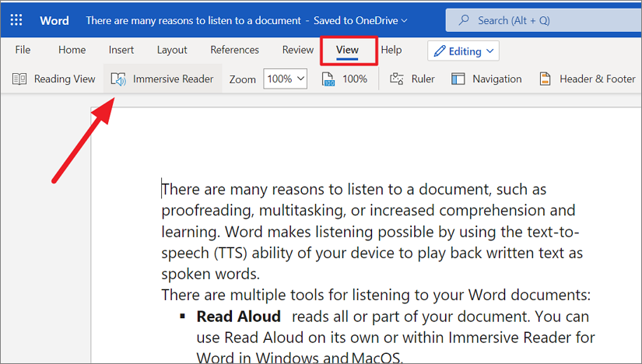This screenshot has height=364, width=642.
Task: Switch to the Insert tab
Action: point(121,50)
